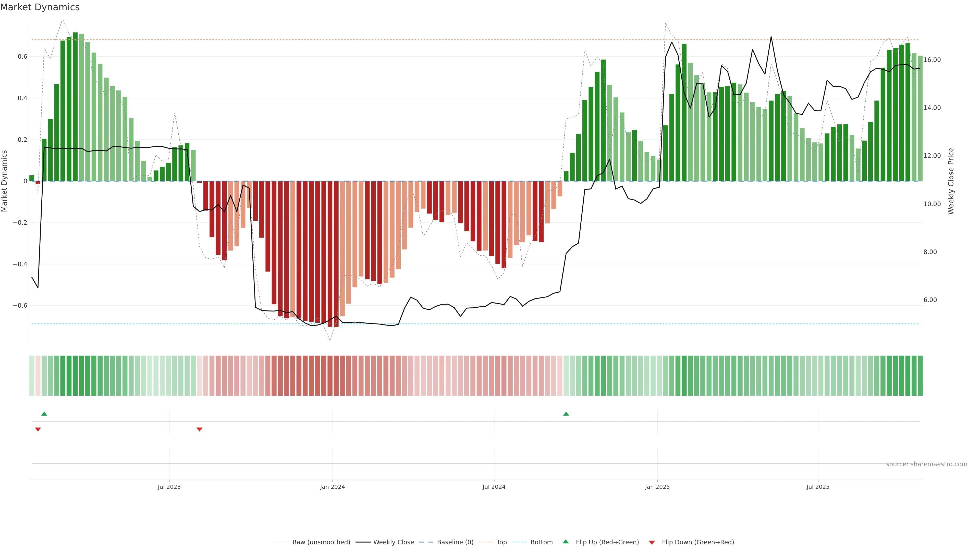980x551 pixels.
Task: Click the red Flip Down legend triangle
Action: tap(652, 543)
